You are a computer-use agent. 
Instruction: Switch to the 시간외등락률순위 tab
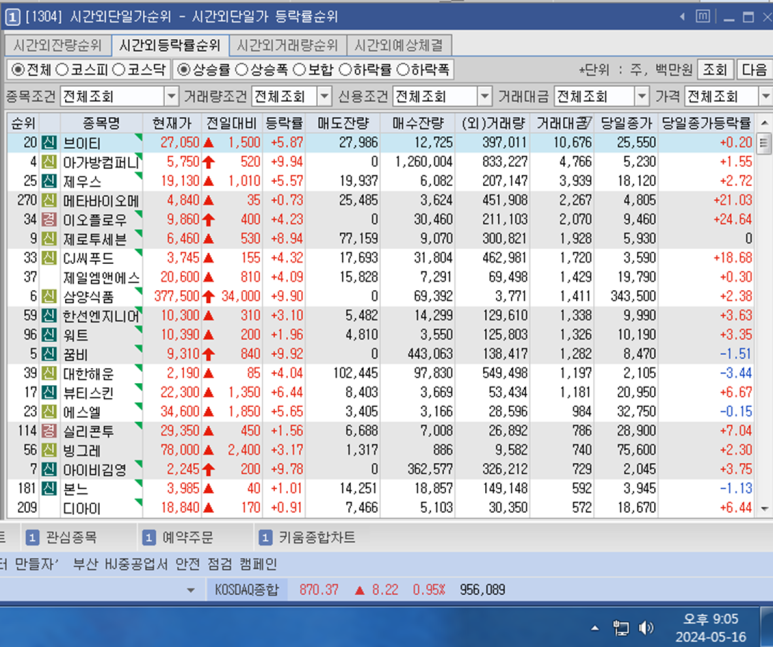point(170,45)
